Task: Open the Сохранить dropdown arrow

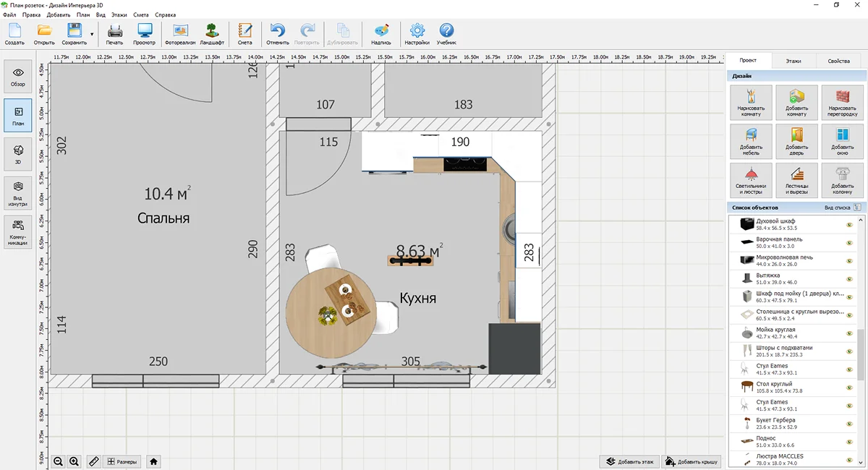Action: click(92, 34)
